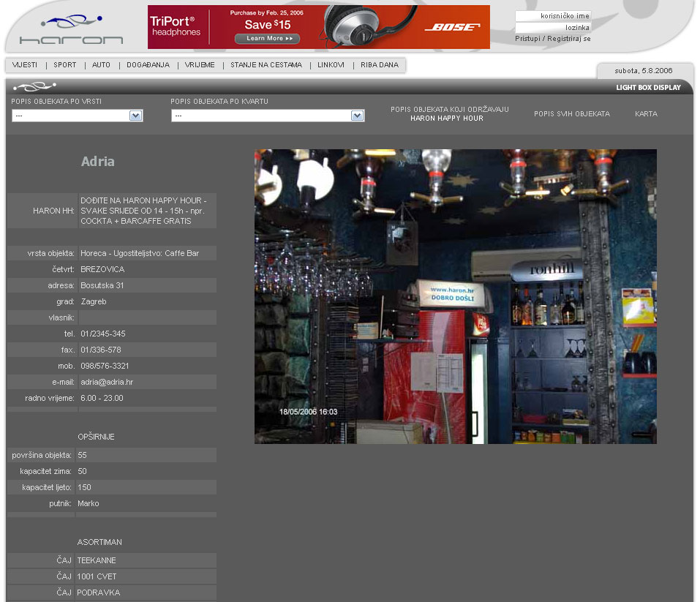Image resolution: width=700 pixels, height=602 pixels.
Task: Click the lozinka password field
Action: click(552, 27)
